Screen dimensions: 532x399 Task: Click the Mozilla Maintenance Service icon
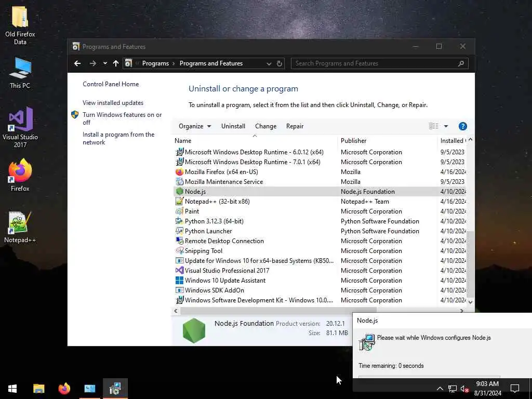179,181
